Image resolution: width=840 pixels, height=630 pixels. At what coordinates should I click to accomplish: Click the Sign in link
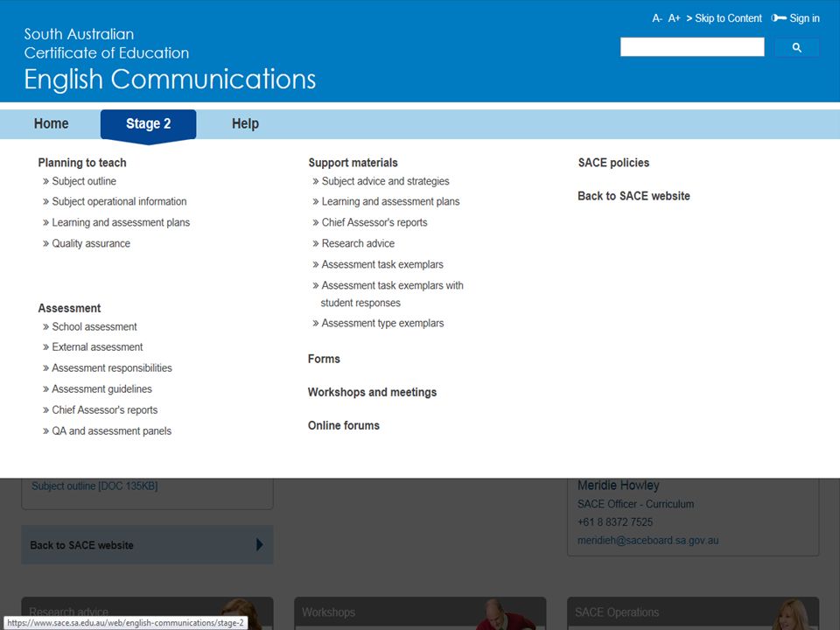pyautogui.click(x=804, y=18)
